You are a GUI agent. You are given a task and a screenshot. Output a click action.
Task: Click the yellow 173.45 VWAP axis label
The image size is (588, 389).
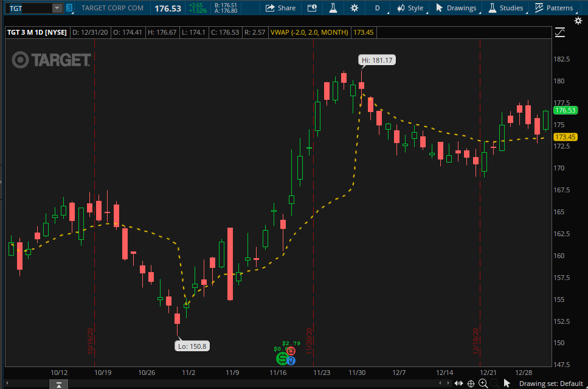tap(566, 137)
